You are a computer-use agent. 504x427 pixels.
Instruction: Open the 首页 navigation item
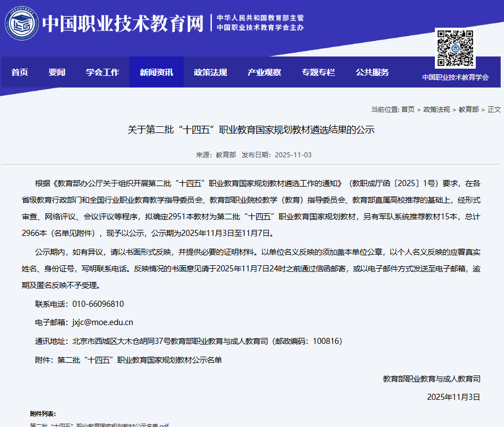[20, 72]
